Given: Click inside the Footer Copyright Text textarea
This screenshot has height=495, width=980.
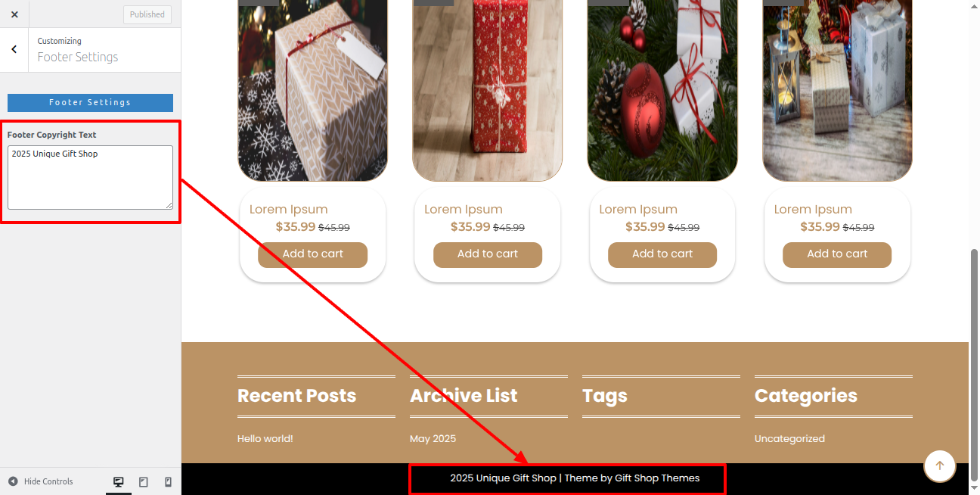Looking at the screenshot, I should (90, 178).
